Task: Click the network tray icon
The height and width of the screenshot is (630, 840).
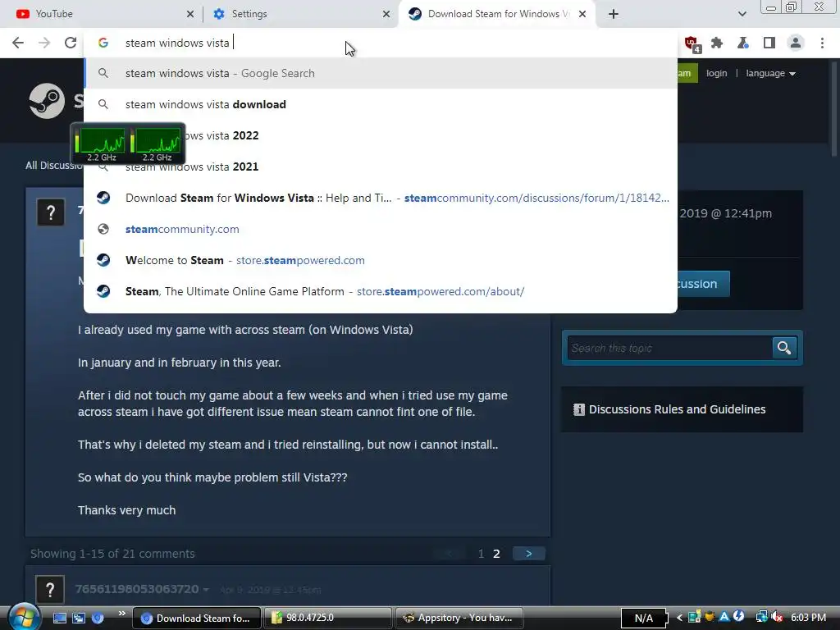Action: pyautogui.click(x=761, y=618)
